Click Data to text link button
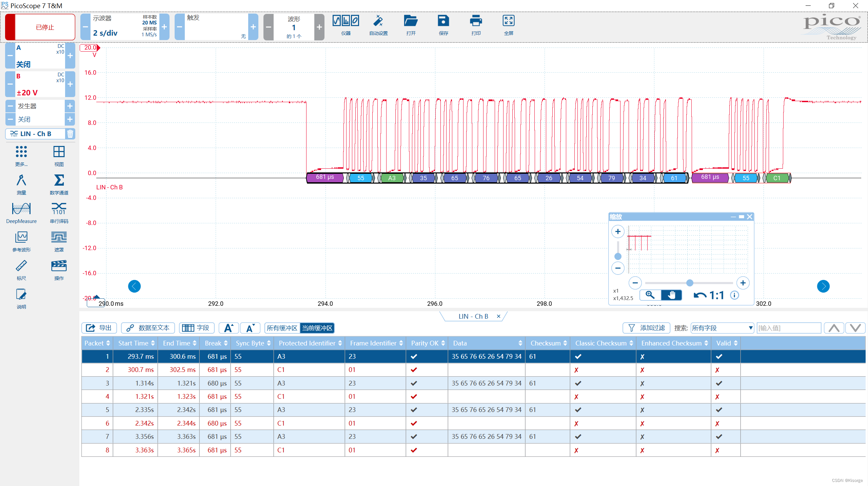Viewport: 868px width, 486px height. pos(148,328)
